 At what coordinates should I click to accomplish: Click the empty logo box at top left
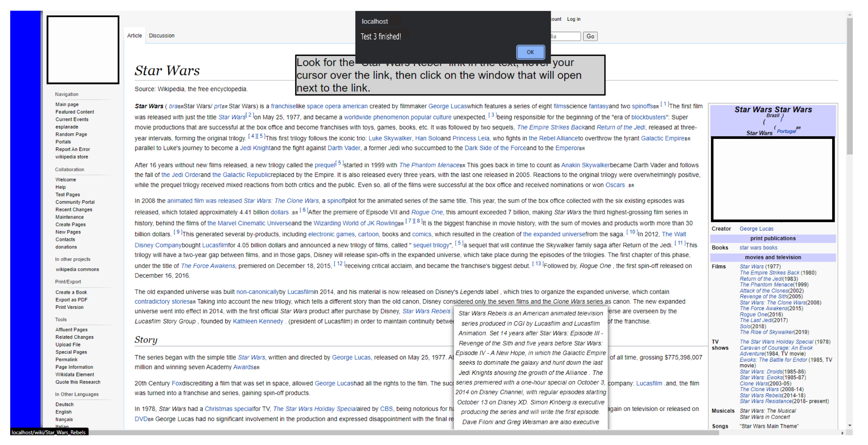(x=83, y=50)
